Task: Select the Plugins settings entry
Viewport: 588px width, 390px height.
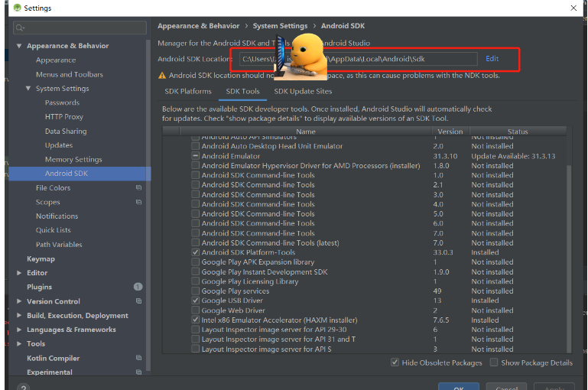Action: click(x=39, y=287)
